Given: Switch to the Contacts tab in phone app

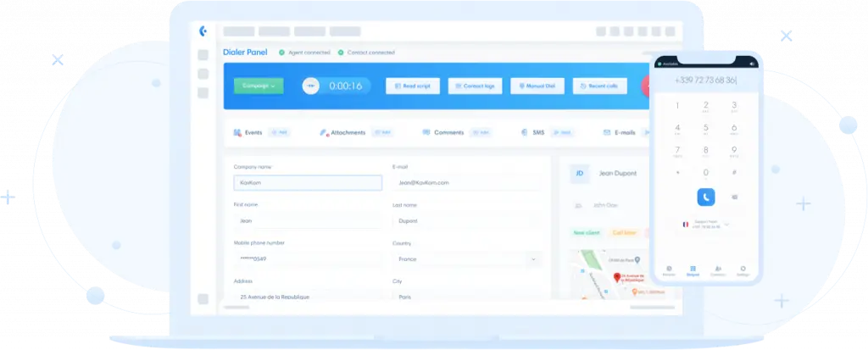Looking at the screenshot, I should pos(718,269).
